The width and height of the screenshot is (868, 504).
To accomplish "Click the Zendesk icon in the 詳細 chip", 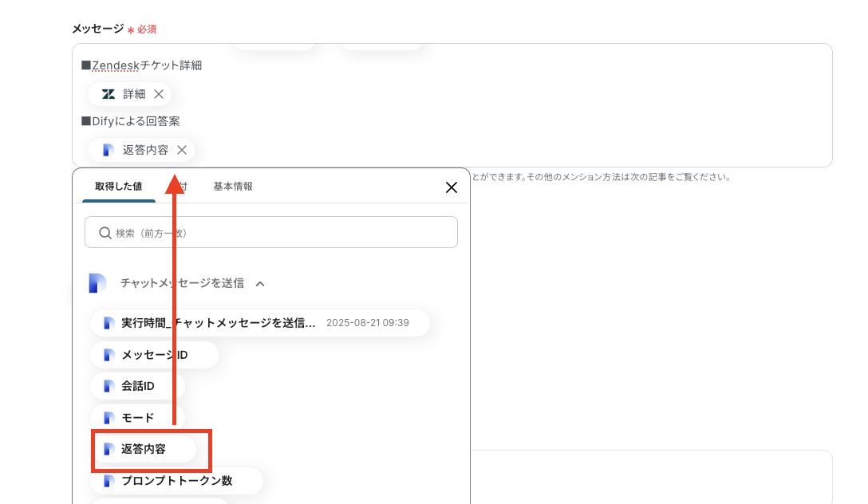I will coord(108,93).
